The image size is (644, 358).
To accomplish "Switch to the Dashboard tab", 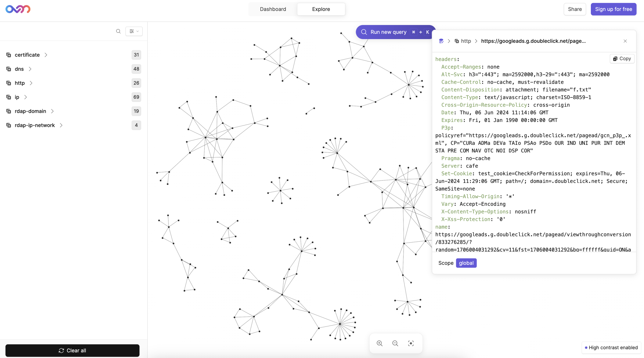I will tap(273, 9).
